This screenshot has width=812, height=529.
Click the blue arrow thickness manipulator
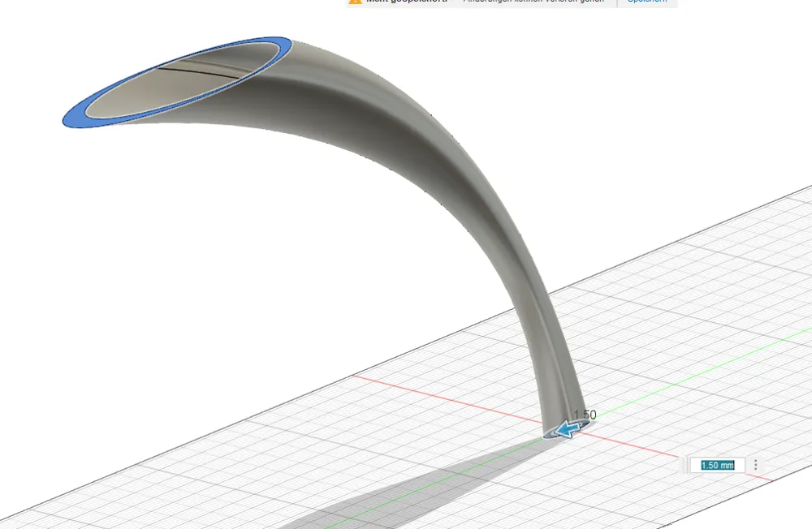[x=567, y=430]
